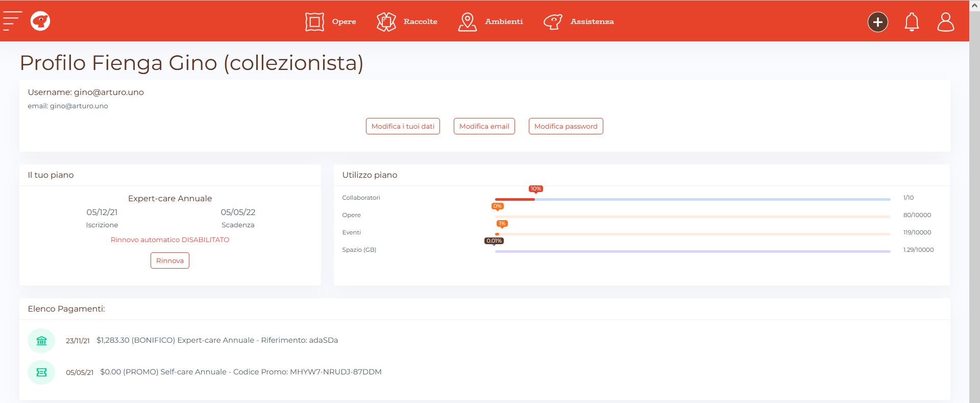
Task: Click Rinnovo automatico DISABILITATO text
Action: pyautogui.click(x=170, y=240)
